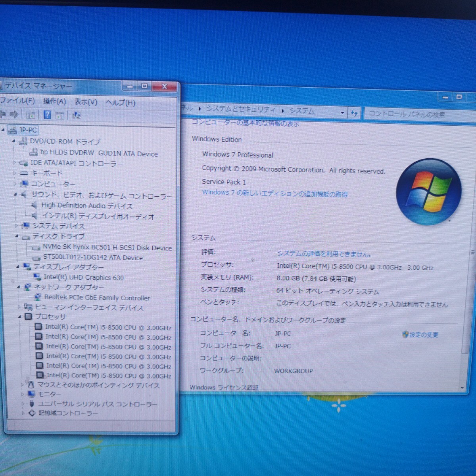
Task: Collapse the ディスク ドライブ node
Action: pos(17,236)
